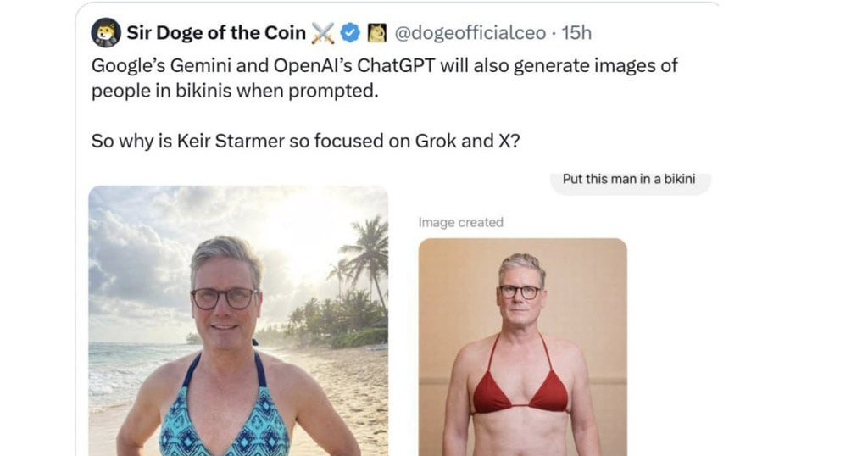Image resolution: width=868 pixels, height=456 pixels.
Task: Click the 'Image created' label
Action: click(x=460, y=222)
